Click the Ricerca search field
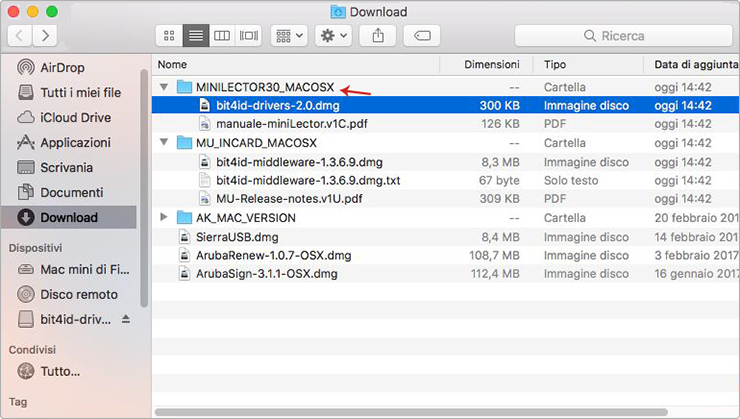This screenshot has height=419, width=740. click(623, 36)
